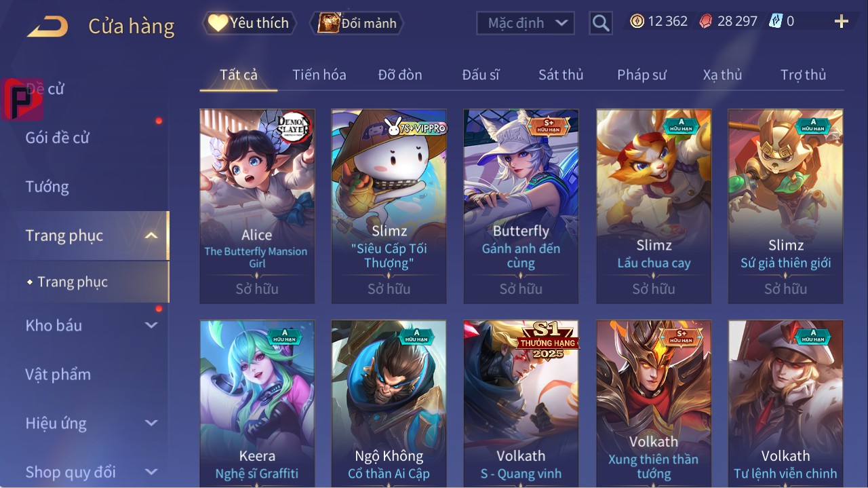
Task: Select Butterfly Gánh anh đến cùng skin card
Action: point(521,206)
